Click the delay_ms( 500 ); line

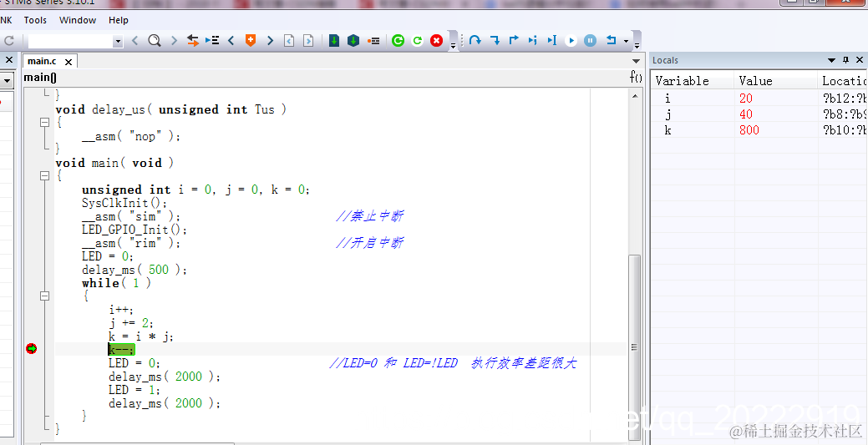135,271
